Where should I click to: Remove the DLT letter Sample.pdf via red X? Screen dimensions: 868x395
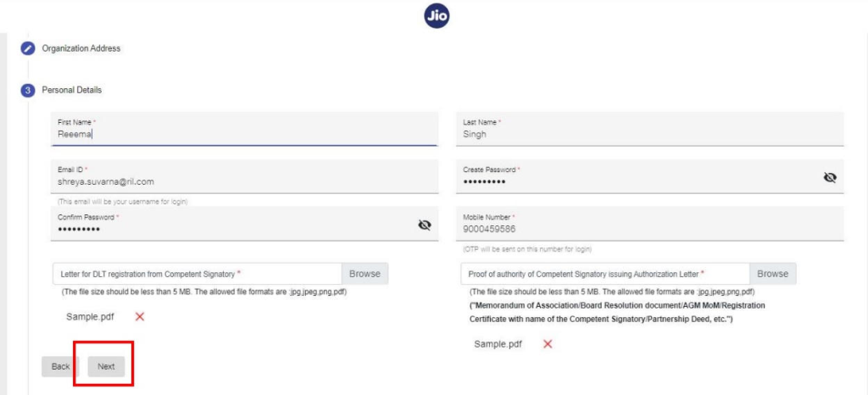140,316
